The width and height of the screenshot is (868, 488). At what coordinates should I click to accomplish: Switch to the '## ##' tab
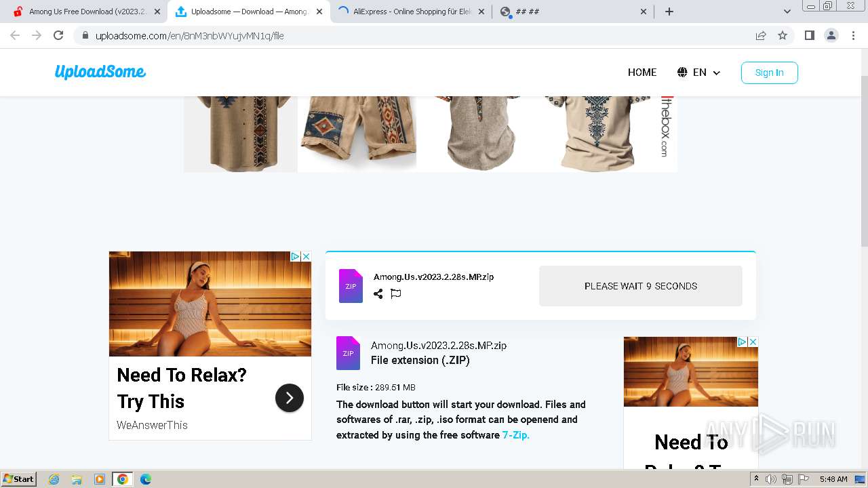(572, 12)
